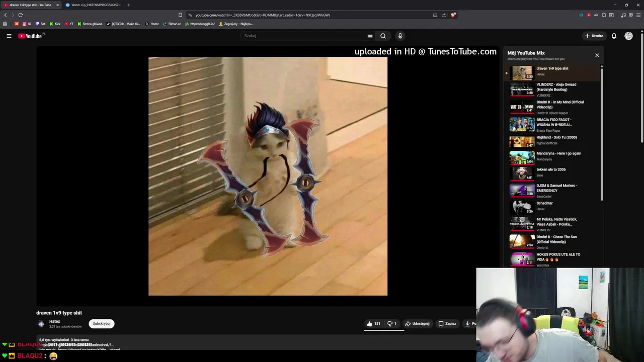Play Dimitri K Chase The Sun
This screenshot has width=644, height=362.
tap(552, 241)
